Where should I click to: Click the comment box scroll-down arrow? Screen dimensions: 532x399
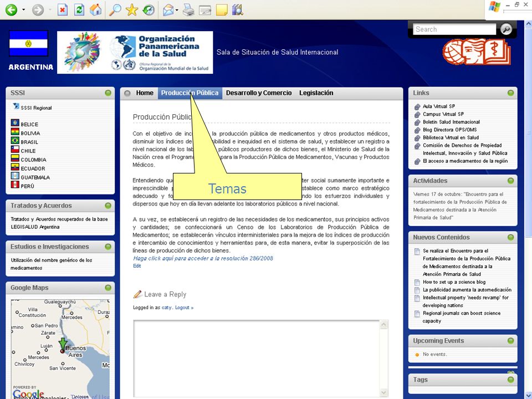[x=383, y=392]
